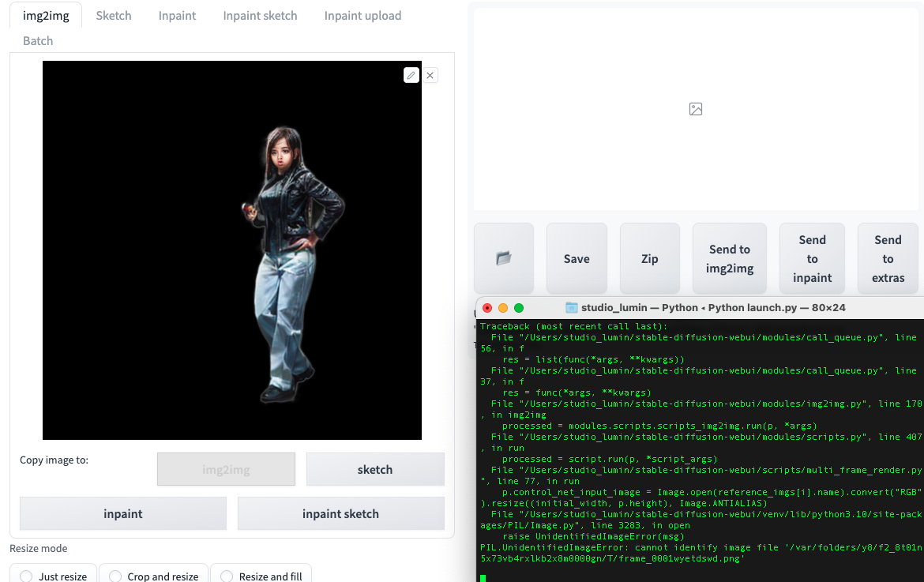924x582 pixels.
Task: Click the image placeholder icon in output panel
Action: coord(695,109)
